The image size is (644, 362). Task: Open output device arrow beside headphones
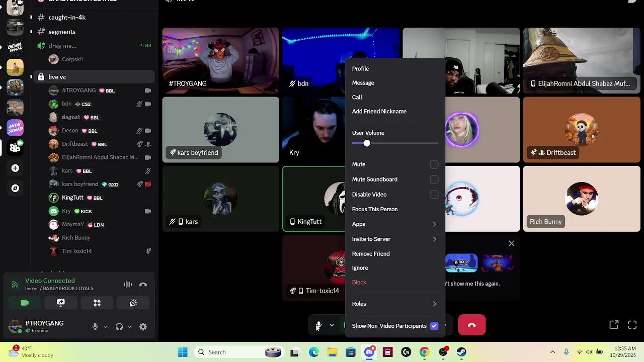pyautogui.click(x=129, y=327)
